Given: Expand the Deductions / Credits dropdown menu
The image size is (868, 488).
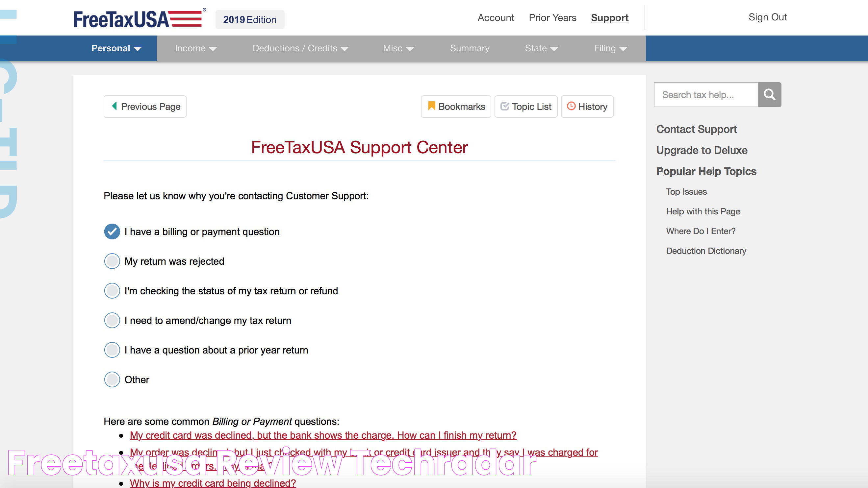Looking at the screenshot, I should (300, 48).
